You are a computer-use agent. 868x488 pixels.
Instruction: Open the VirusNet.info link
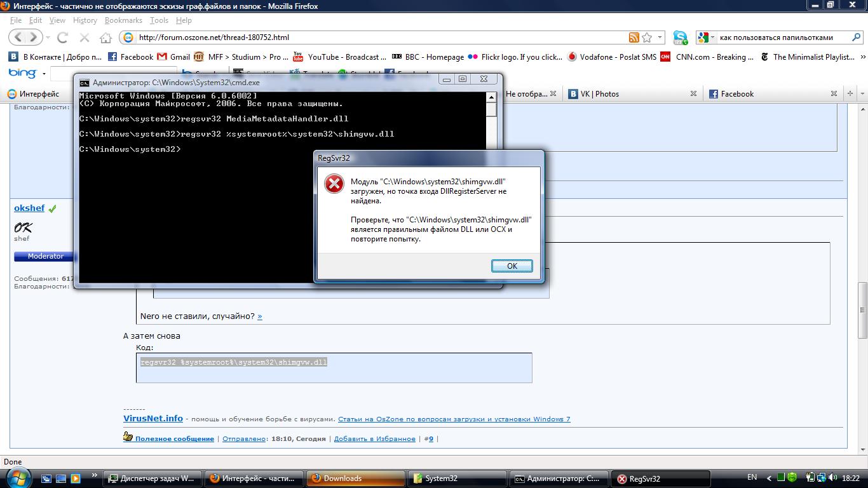tap(153, 418)
